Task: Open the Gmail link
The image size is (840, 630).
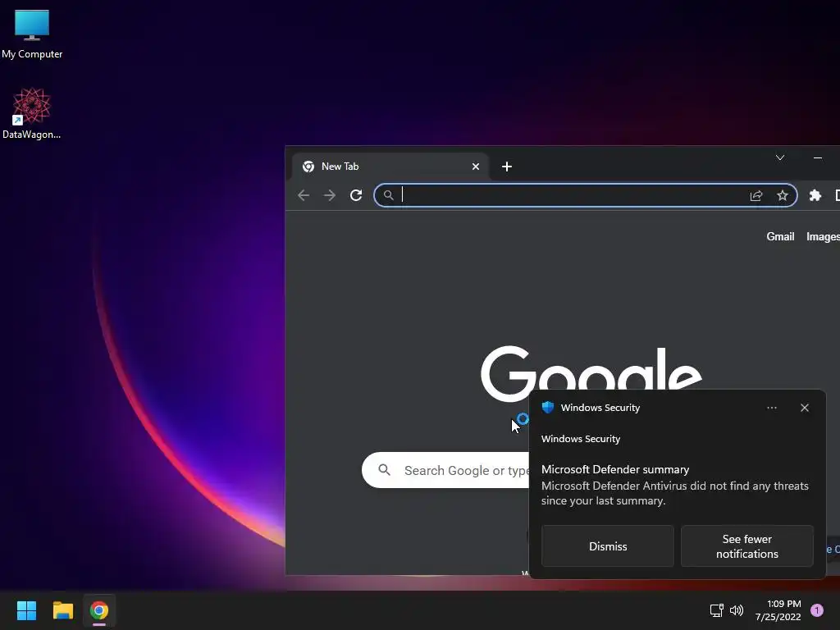Action: (780, 237)
